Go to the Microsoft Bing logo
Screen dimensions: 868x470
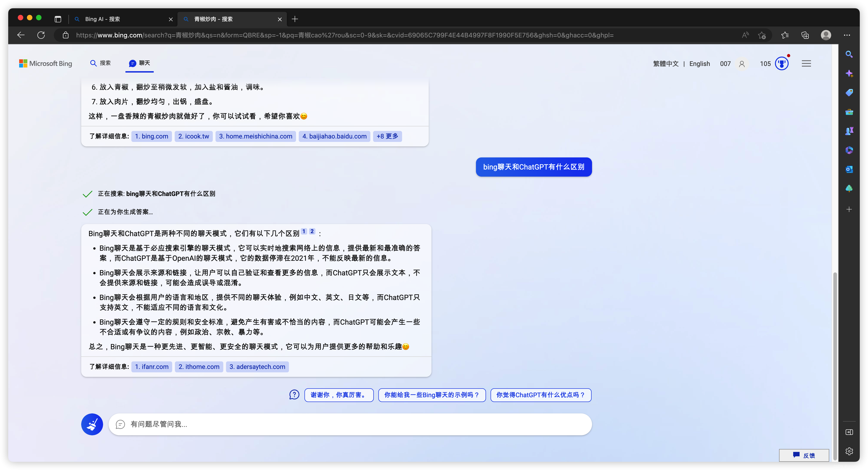coord(45,63)
